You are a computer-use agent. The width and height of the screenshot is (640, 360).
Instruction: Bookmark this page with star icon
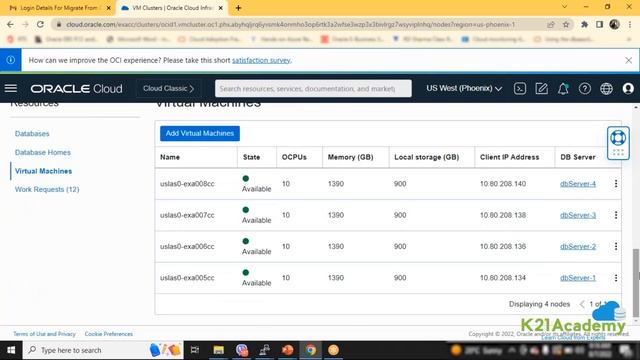566,24
